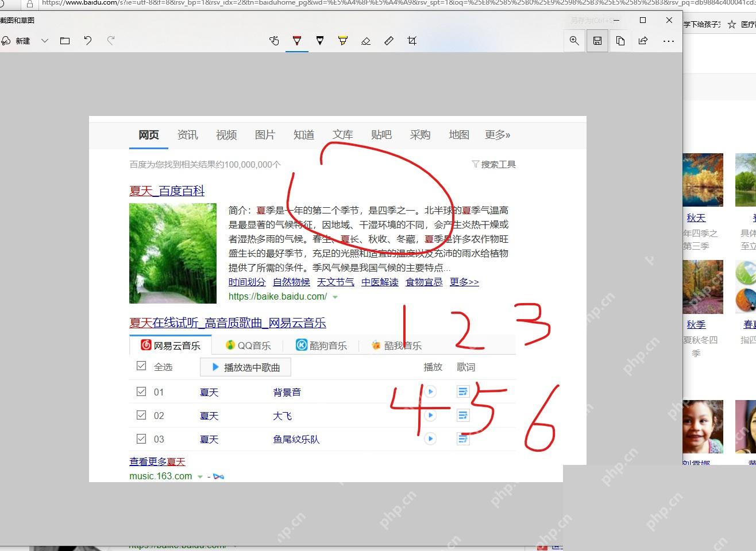The height and width of the screenshot is (551, 756).
Task: Click the New snip button (新建)
Action: tap(16, 41)
